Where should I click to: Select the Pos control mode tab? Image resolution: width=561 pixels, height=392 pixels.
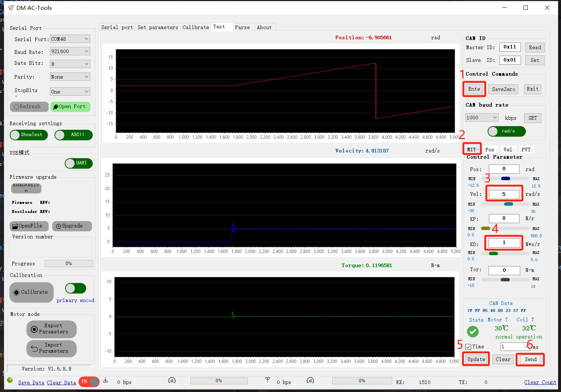tap(490, 150)
